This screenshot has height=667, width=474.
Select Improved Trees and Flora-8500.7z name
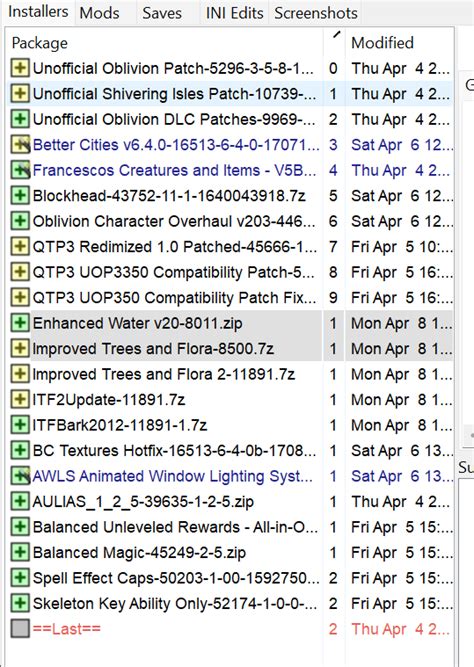point(153,349)
